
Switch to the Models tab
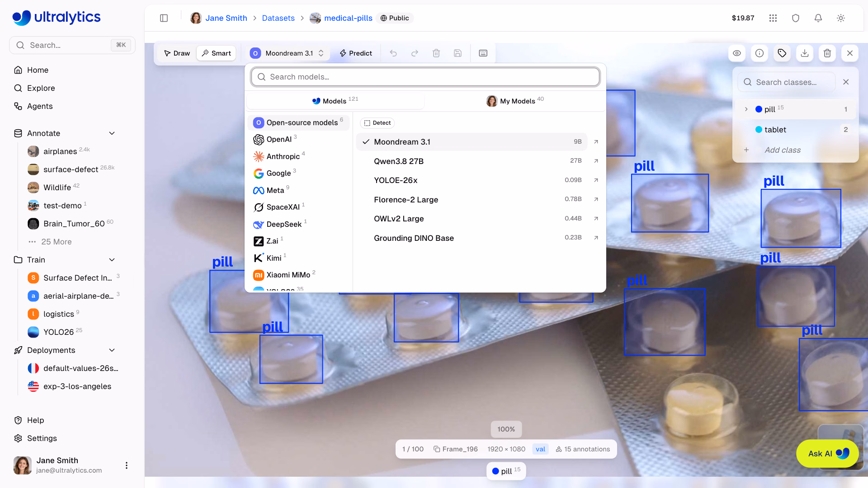tap(335, 101)
